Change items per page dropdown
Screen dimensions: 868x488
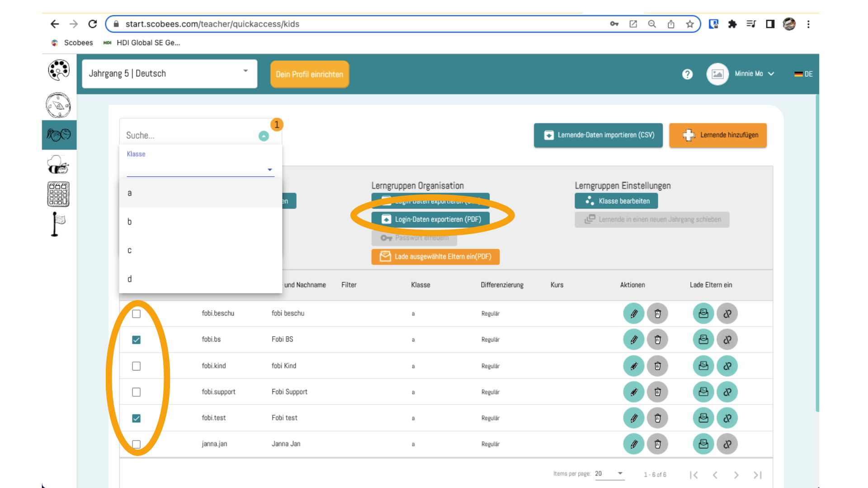[x=609, y=474]
